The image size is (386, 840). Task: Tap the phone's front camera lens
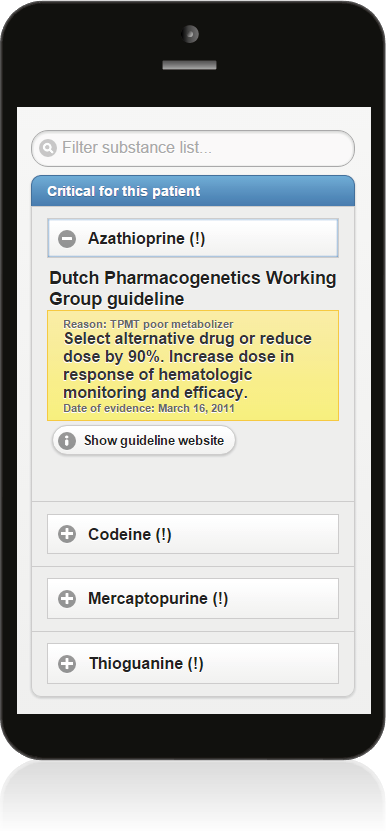pyautogui.click(x=190, y=34)
